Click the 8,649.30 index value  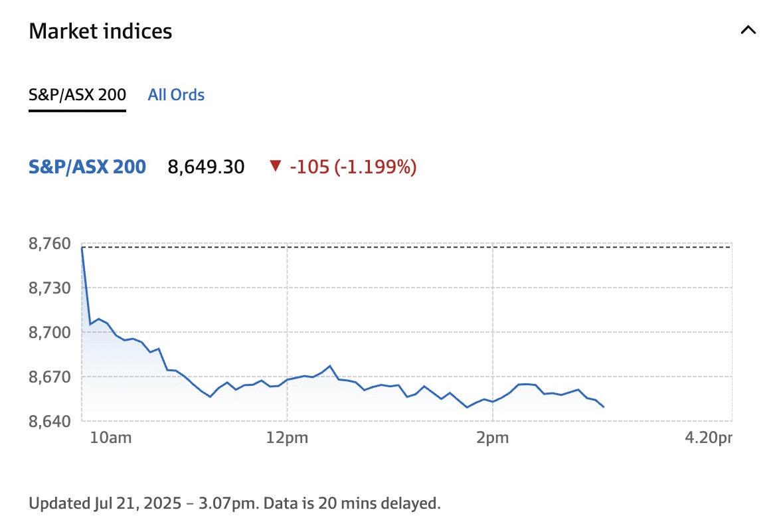point(206,167)
